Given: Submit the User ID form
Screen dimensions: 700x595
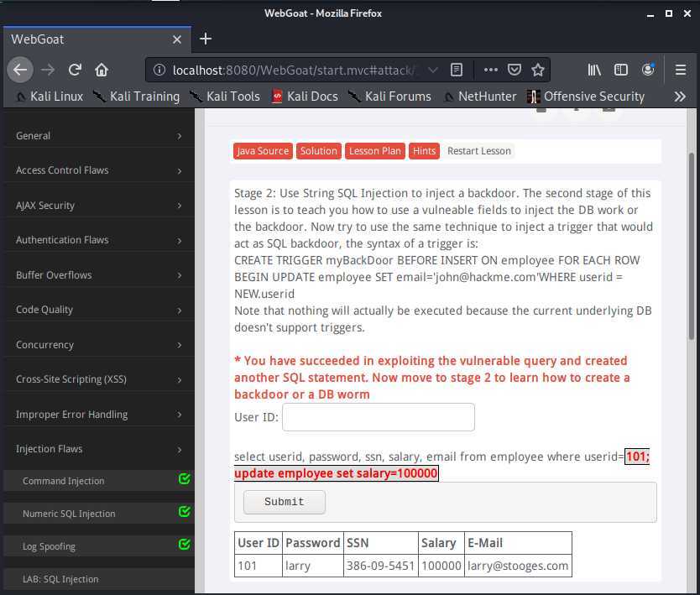Looking at the screenshot, I should coord(284,502).
